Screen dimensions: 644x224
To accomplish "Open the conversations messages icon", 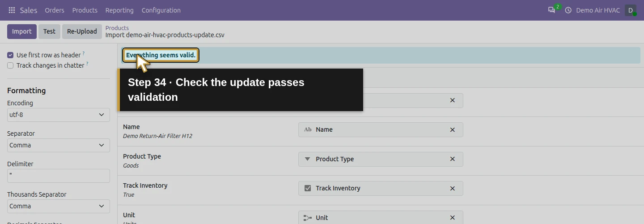I will point(551,10).
